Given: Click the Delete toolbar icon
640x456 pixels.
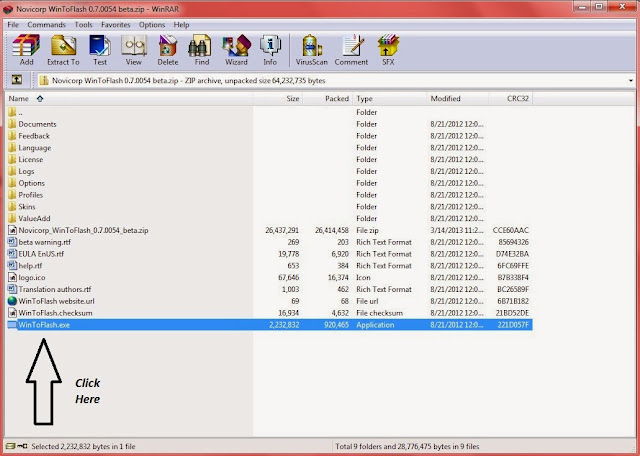Looking at the screenshot, I should tap(168, 50).
